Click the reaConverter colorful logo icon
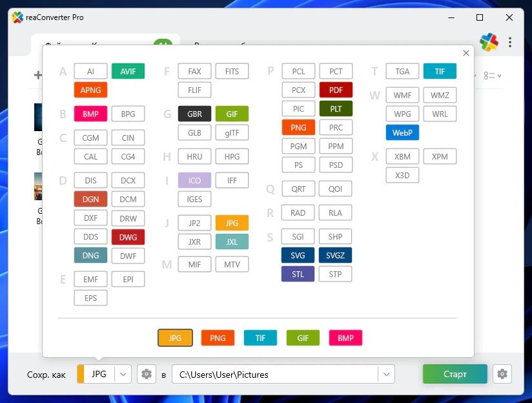This screenshot has height=403, width=532. pos(489,43)
